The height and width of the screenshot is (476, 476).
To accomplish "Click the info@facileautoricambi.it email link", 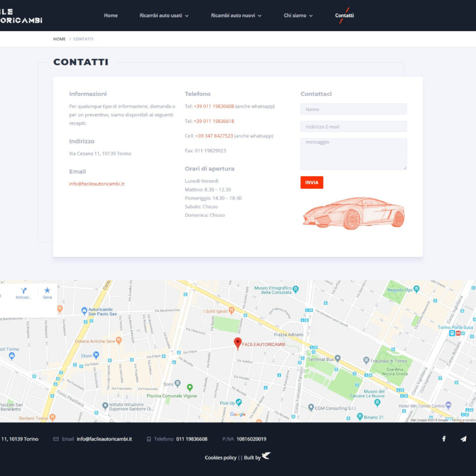I will coord(97,184).
